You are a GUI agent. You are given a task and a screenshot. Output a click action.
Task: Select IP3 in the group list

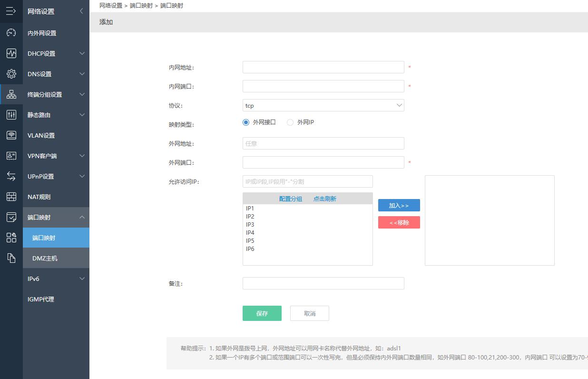[250, 224]
